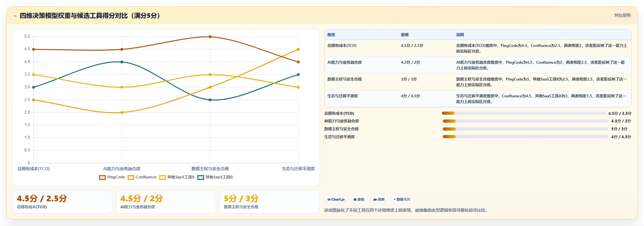Screen dimensions: 644x226
Task: Click the 生态与迁移平滑度 progress bar
Action: pyautogui.click(x=526, y=137)
